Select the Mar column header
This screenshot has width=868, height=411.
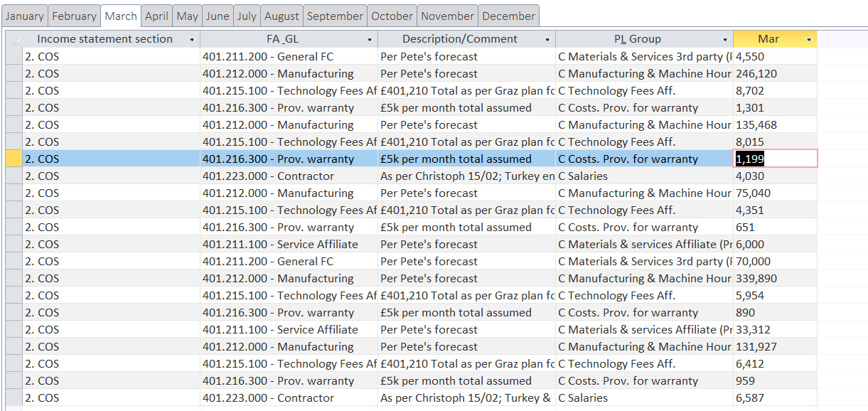click(768, 39)
